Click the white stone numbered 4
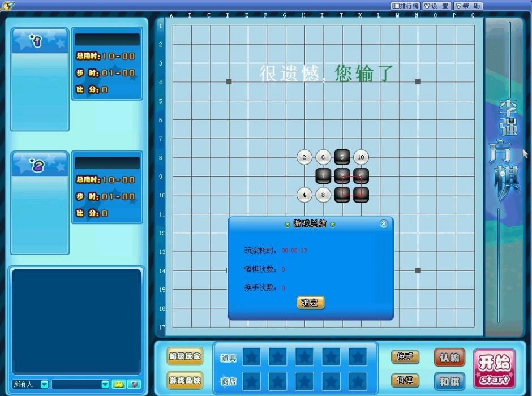The height and width of the screenshot is (396, 532). (x=304, y=195)
